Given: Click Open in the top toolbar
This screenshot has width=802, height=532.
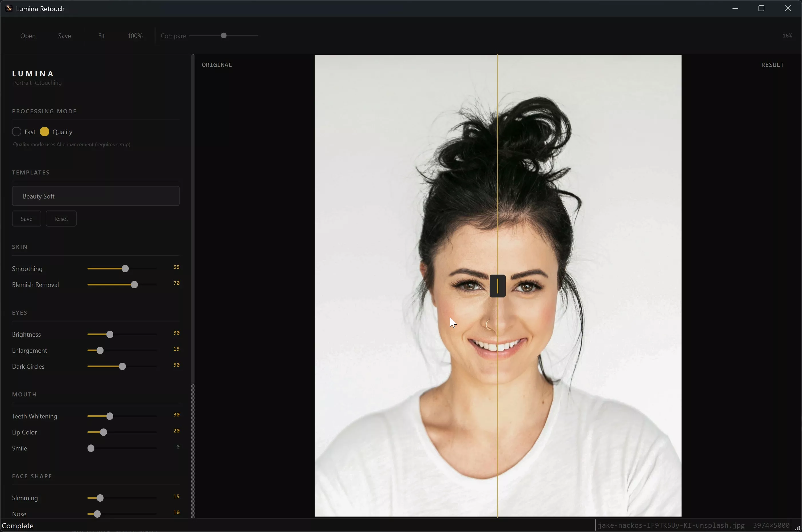Looking at the screenshot, I should tap(28, 36).
